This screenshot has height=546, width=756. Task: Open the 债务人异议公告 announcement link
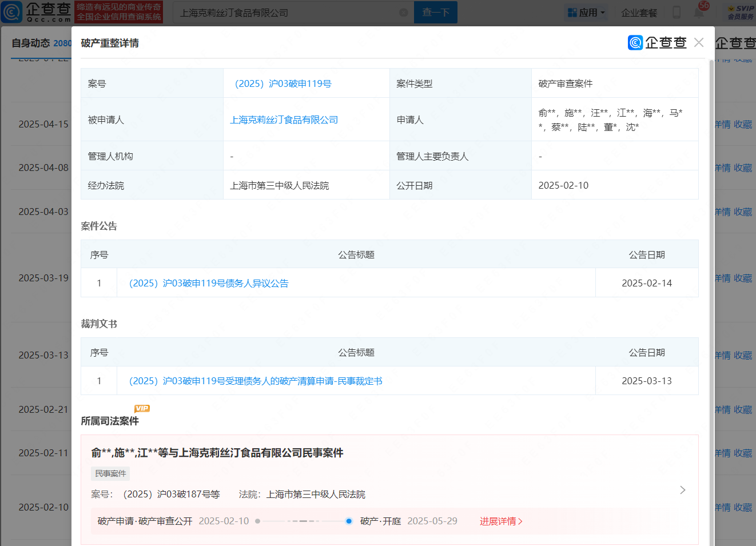tap(208, 283)
